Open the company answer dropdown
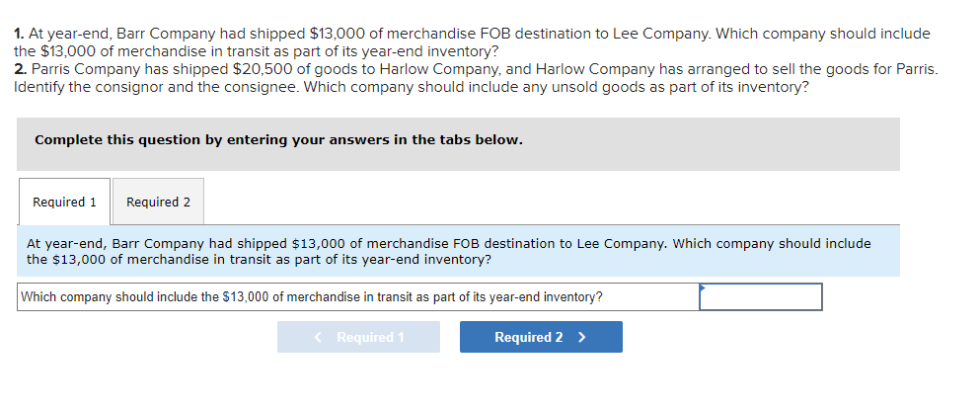This screenshot has height=409, width=980. coord(760,296)
